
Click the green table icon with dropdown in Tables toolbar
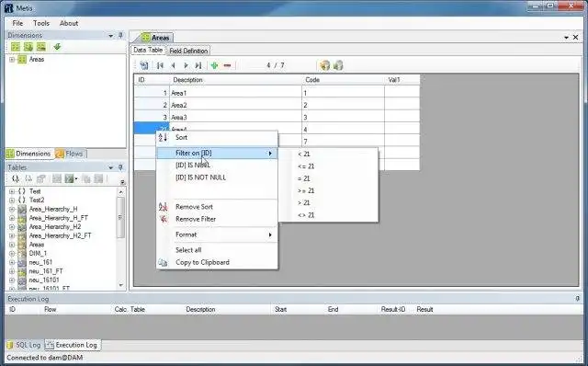[x=69, y=178]
